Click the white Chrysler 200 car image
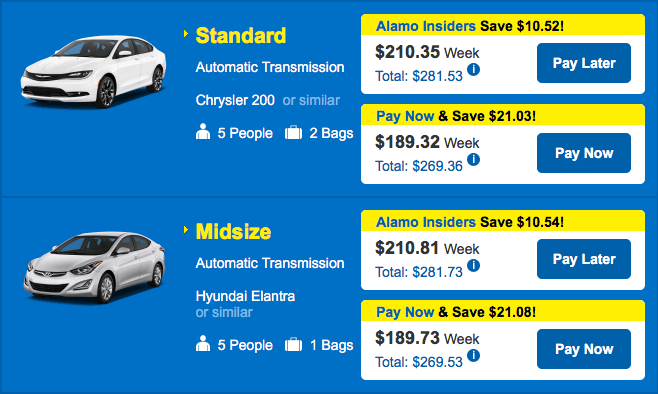 (x=94, y=71)
